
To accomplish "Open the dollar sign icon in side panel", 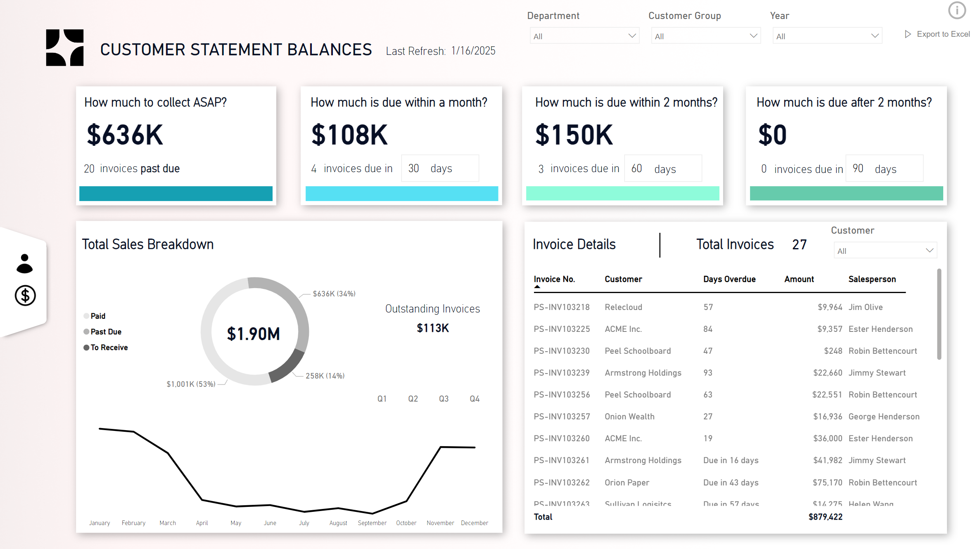I will [25, 296].
